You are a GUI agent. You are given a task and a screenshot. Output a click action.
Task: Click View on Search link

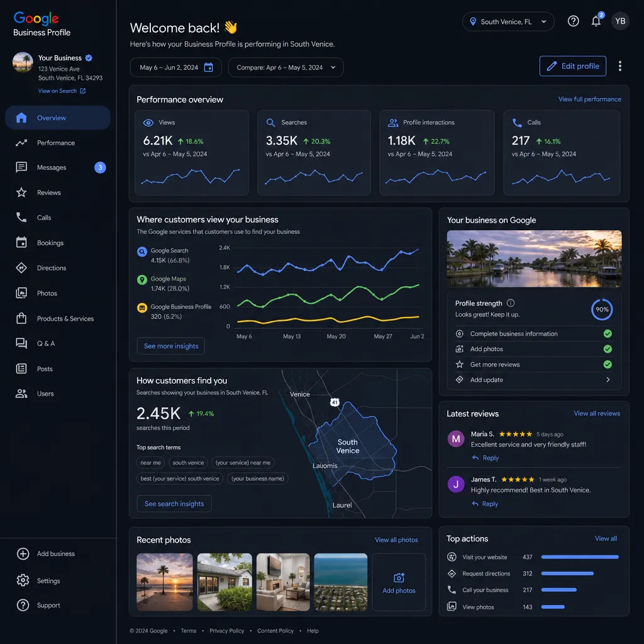coord(62,91)
